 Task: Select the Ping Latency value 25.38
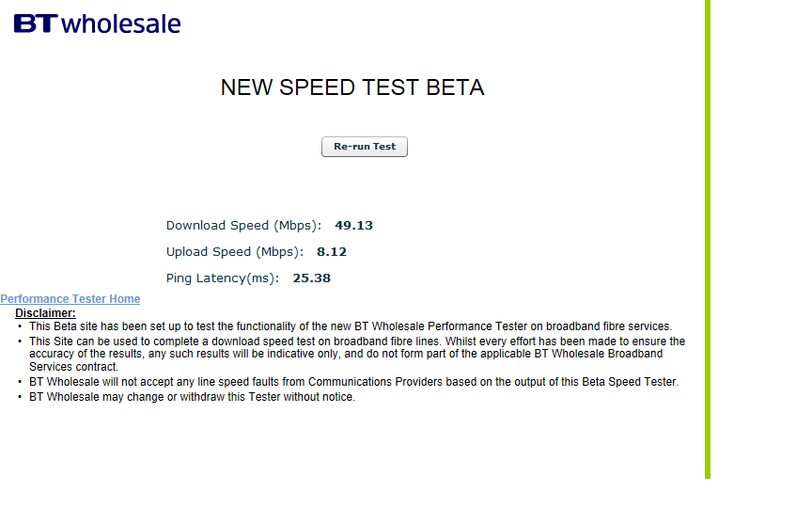click(x=311, y=278)
